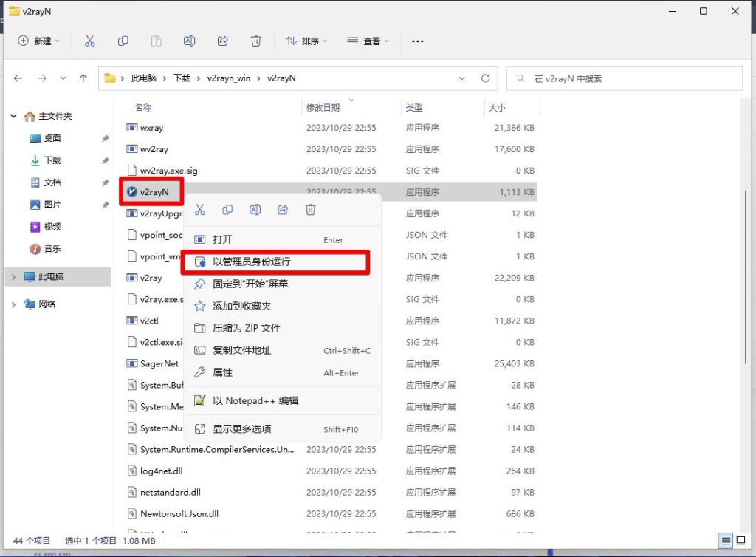Sort by the 类型 column header
This screenshot has width=756, height=557.
click(x=414, y=108)
